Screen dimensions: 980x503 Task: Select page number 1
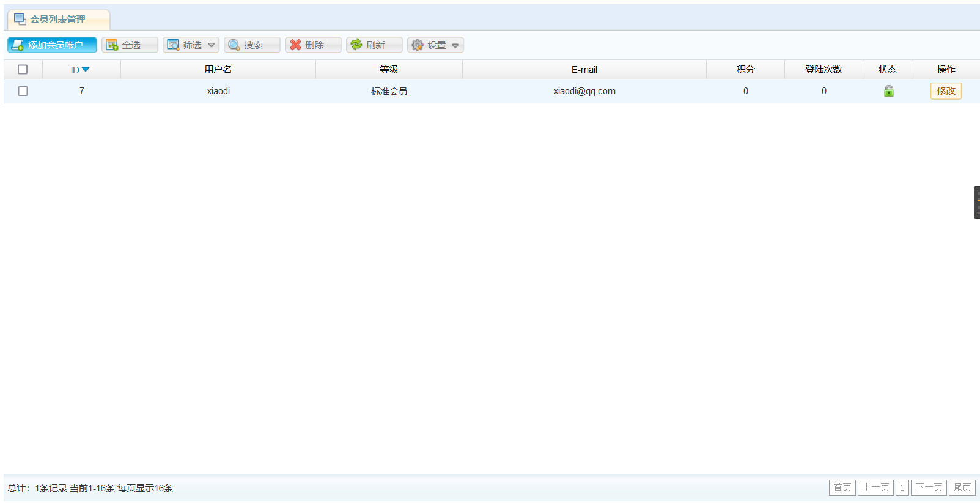pyautogui.click(x=902, y=488)
